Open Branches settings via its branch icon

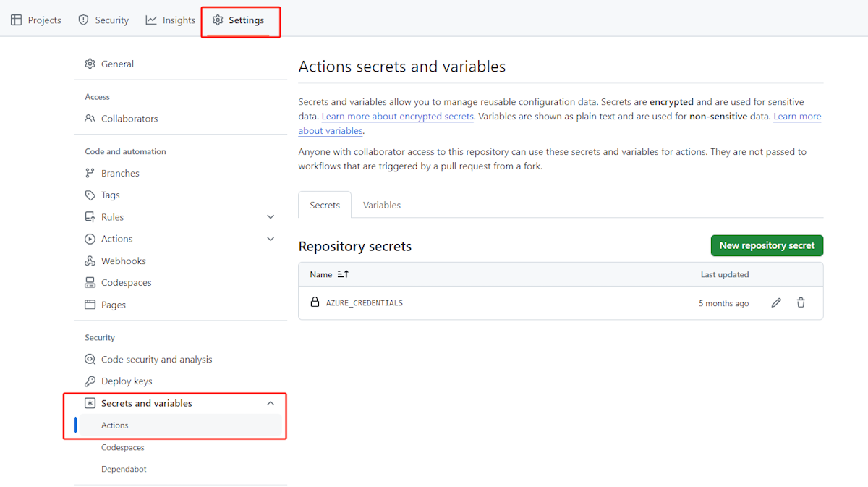tap(90, 173)
